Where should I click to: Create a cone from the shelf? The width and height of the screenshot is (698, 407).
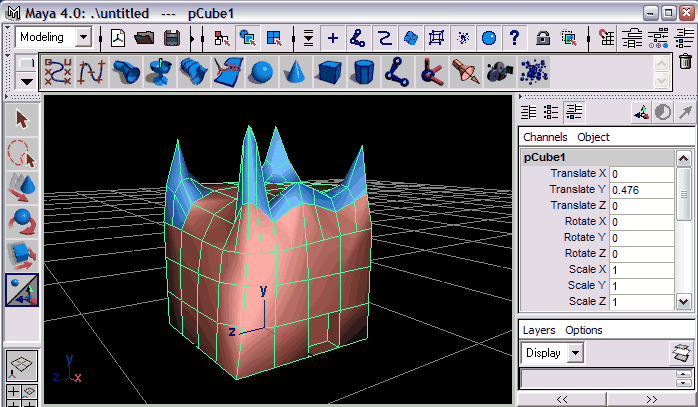coord(296,73)
